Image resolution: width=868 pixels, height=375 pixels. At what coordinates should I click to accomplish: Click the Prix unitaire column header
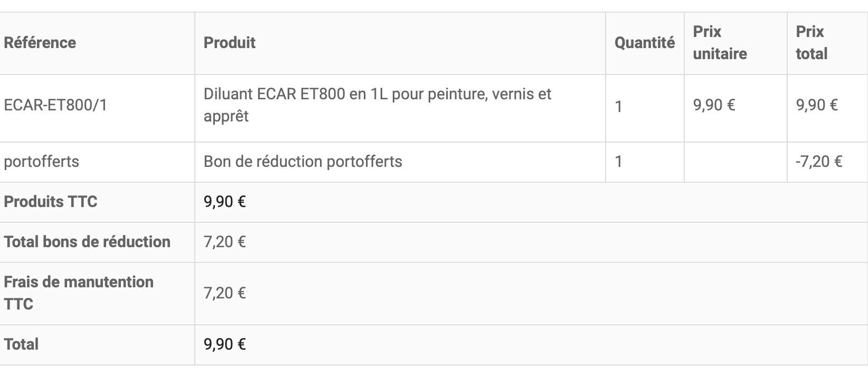coord(720,43)
